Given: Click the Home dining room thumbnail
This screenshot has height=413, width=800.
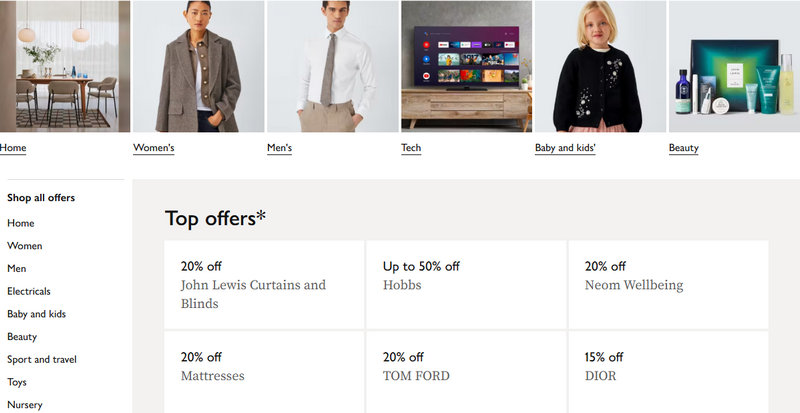Looking at the screenshot, I should pyautogui.click(x=65, y=66).
